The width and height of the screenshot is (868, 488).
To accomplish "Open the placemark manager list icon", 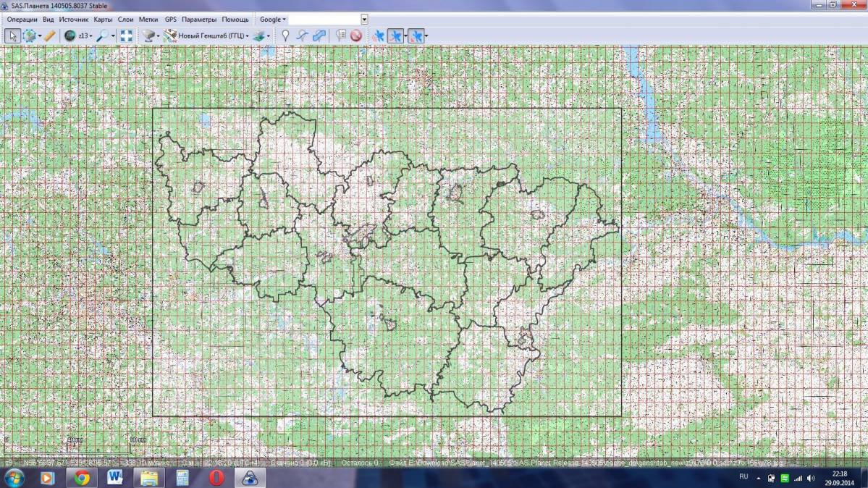I will [341, 35].
